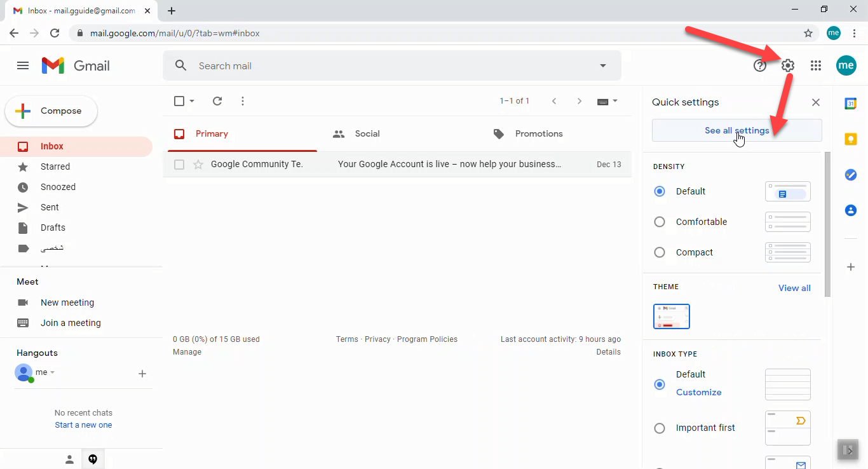Open Google Tasks side panel icon

(851, 175)
